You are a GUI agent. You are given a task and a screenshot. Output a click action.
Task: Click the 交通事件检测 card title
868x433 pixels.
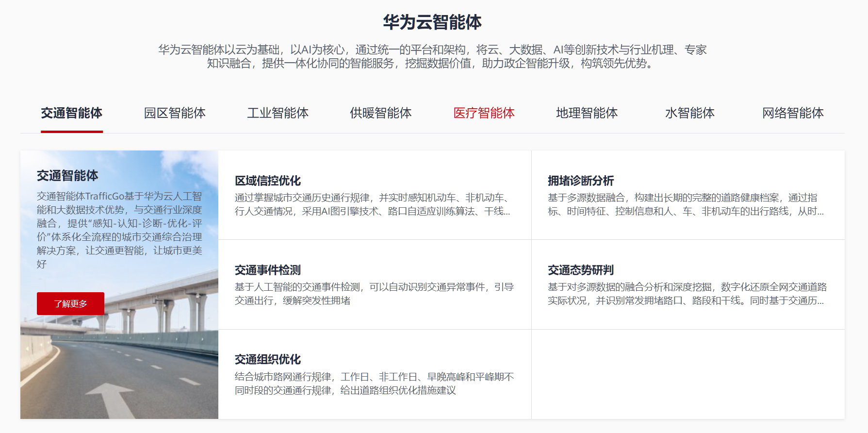[x=268, y=270]
